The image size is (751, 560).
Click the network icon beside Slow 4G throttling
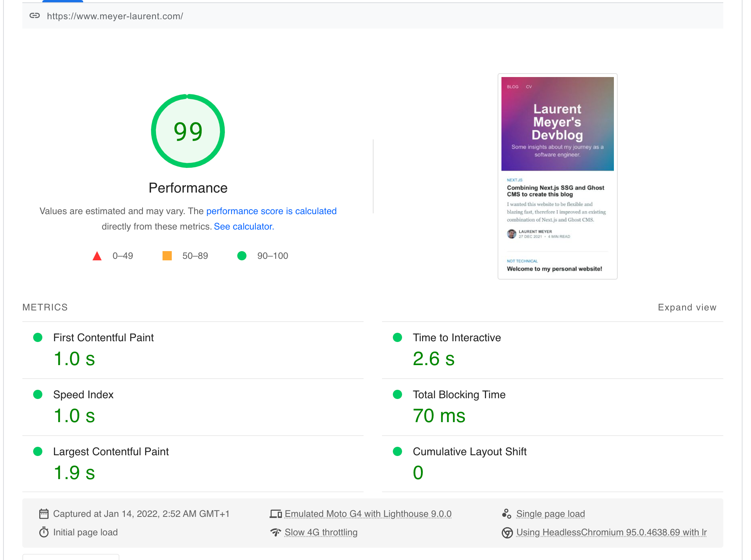(276, 532)
